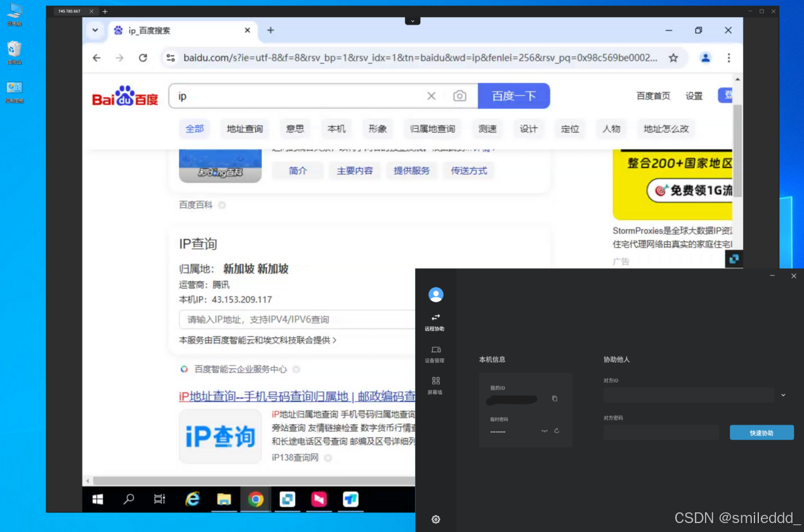Expand the 对方ID history dropdown arrow
Viewport: 804px width, 532px height.
pos(783,395)
